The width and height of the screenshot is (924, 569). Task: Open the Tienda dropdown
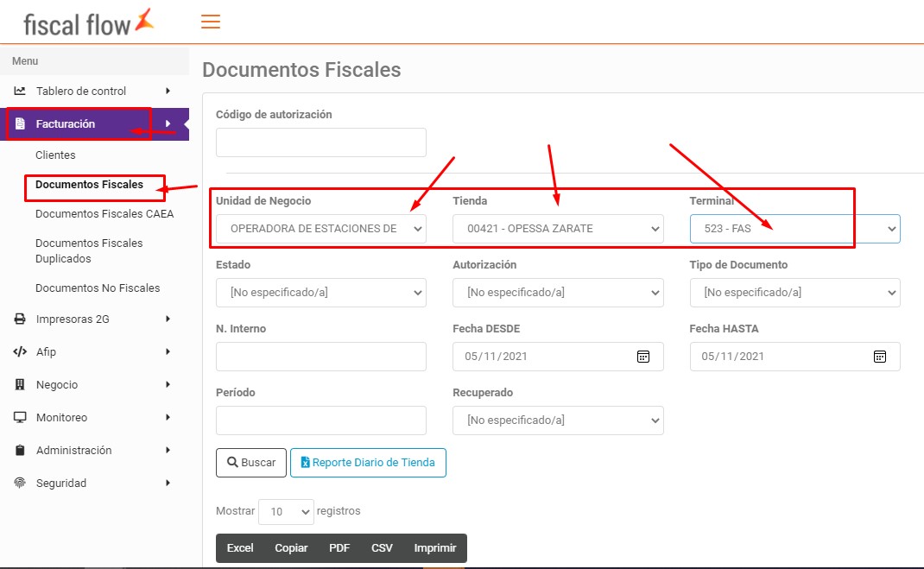558,229
